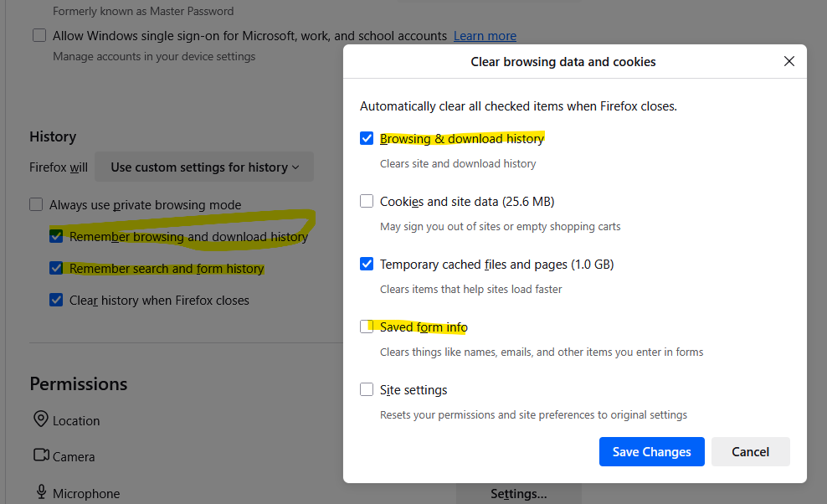
Task: Tick the Site settings checkbox
Action: 367,389
